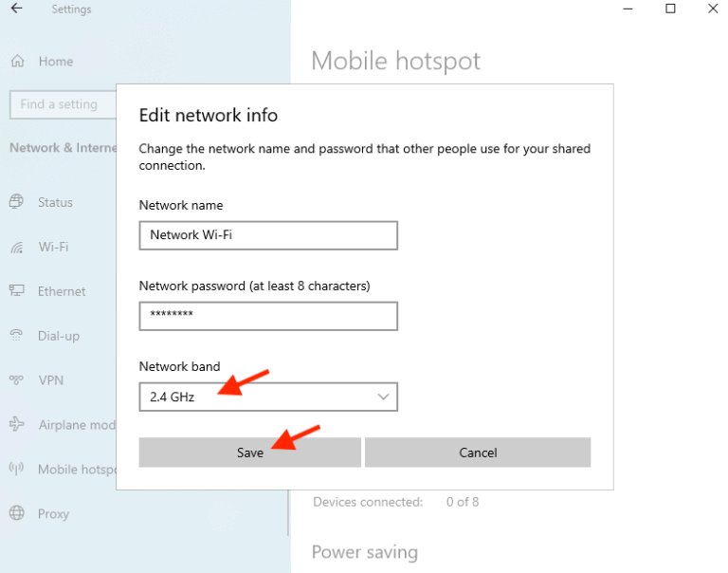The image size is (728, 573).
Task: Maximize the Settings window
Action: pos(670,9)
